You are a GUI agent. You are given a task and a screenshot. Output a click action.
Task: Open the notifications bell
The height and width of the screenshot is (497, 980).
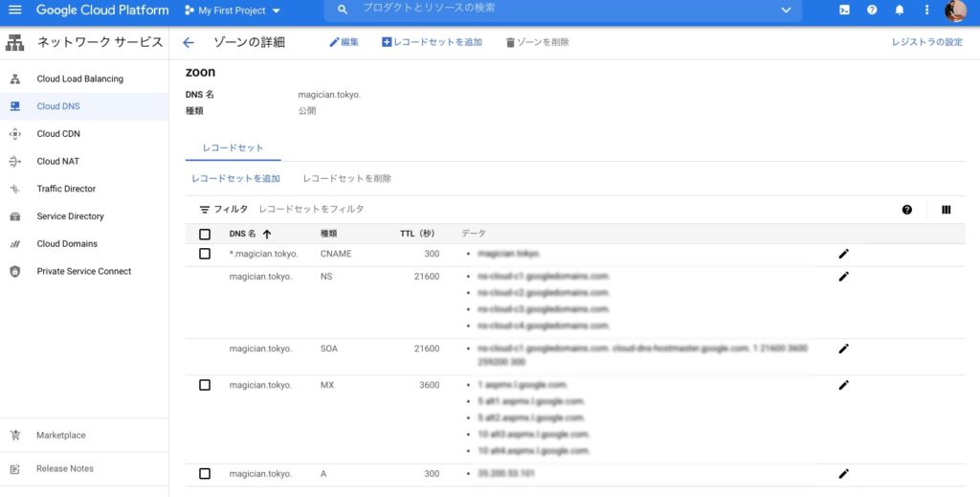point(900,11)
